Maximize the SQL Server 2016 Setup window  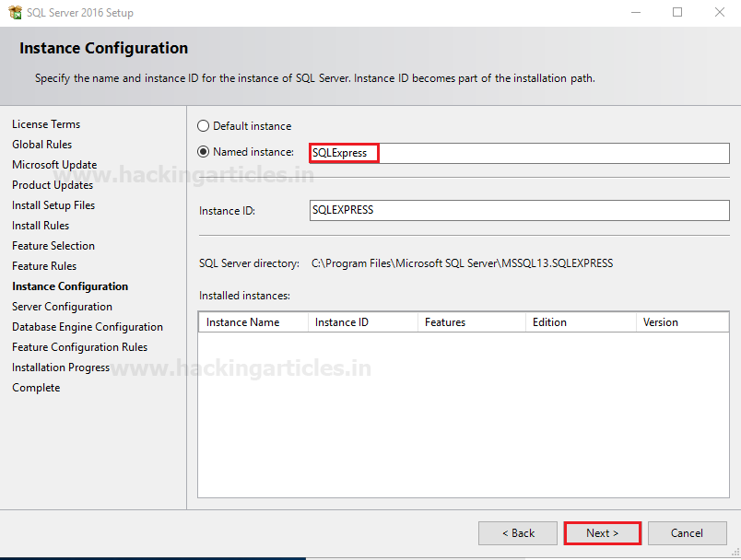click(x=677, y=12)
